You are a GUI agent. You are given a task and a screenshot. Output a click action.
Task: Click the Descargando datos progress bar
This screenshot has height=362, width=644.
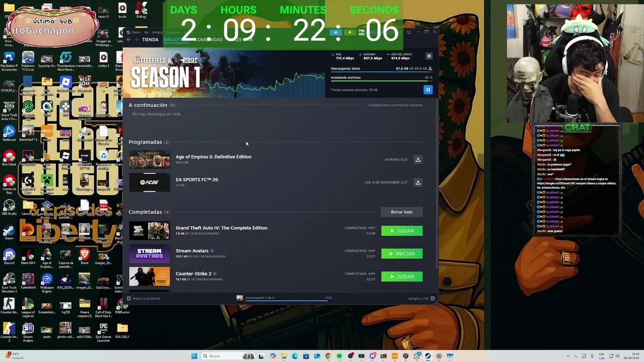(381, 72)
